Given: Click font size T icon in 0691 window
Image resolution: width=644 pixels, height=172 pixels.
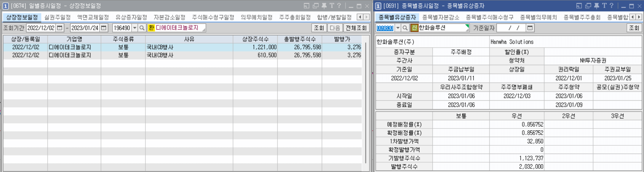Looking at the screenshot, I should [x=604, y=6].
